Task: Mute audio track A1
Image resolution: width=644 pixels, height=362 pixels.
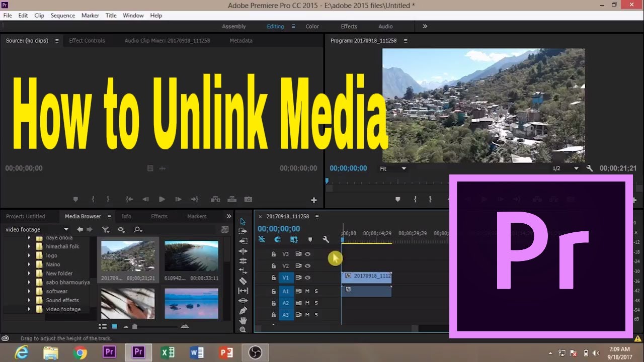Action: click(307, 291)
